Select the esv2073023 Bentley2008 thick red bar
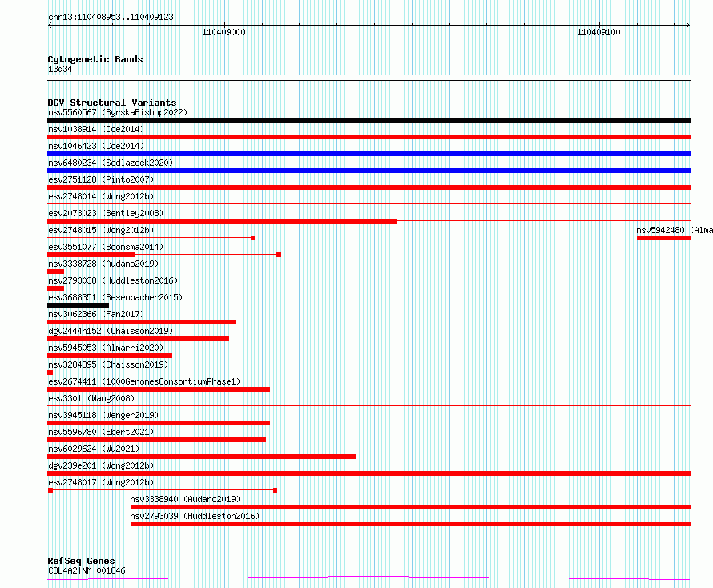The height and width of the screenshot is (588, 713). pos(223,221)
